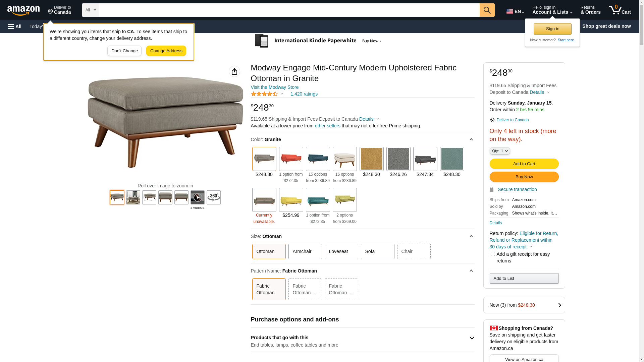
Task: Check the gift receipt checkbox
Action: (x=493, y=254)
